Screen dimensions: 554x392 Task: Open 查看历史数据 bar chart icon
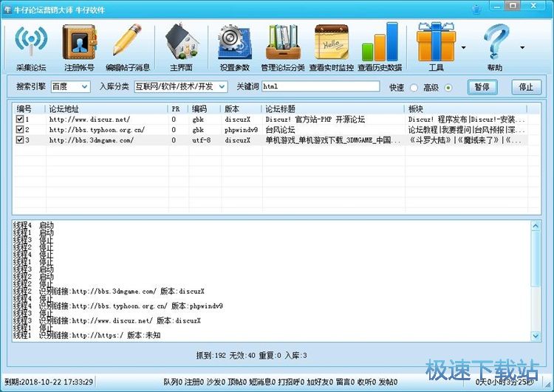(x=380, y=47)
